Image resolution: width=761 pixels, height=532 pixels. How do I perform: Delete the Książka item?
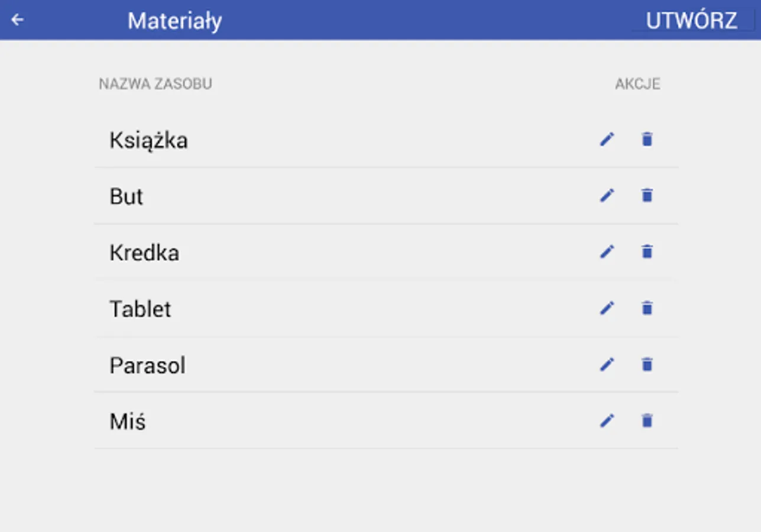[x=647, y=140]
